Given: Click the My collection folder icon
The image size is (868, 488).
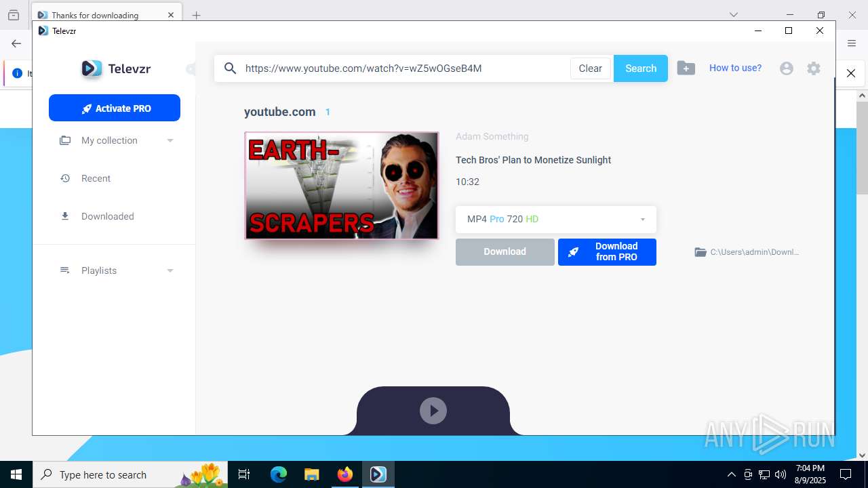Looking at the screenshot, I should coord(65,140).
